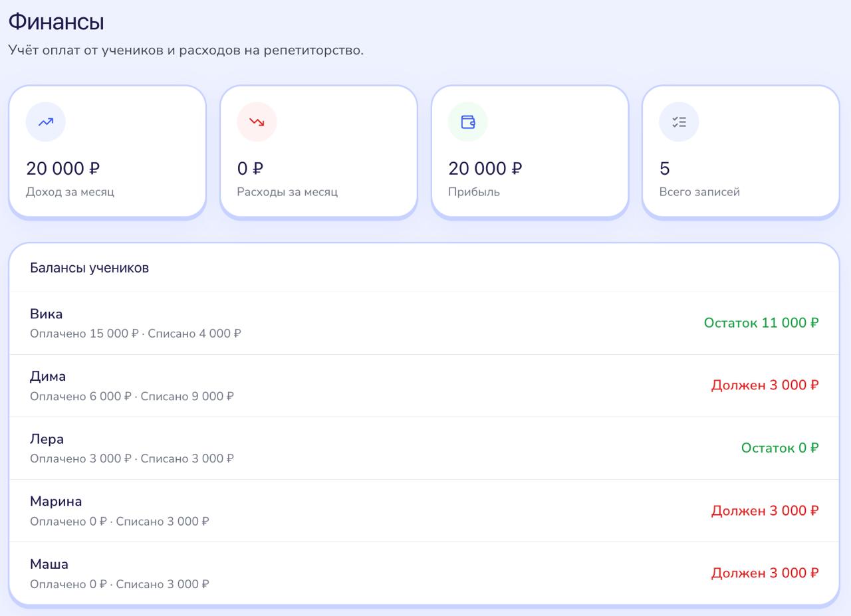Viewport: 851px width, 616px height.
Task: Click Дима's Должен 3 000 ₽ debt
Action: click(x=765, y=385)
